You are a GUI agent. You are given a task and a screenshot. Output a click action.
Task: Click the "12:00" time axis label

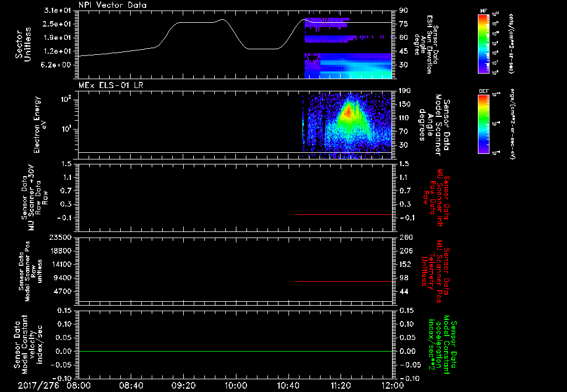[x=393, y=385]
